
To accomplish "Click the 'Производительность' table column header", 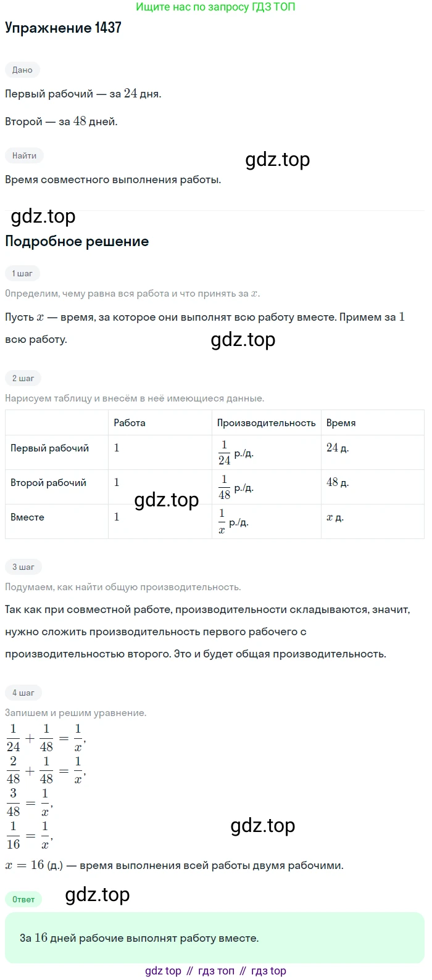I will point(266,423).
